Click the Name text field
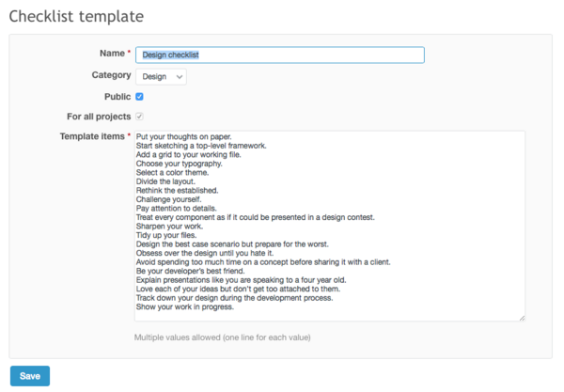The width and height of the screenshot is (564, 392). [x=279, y=55]
